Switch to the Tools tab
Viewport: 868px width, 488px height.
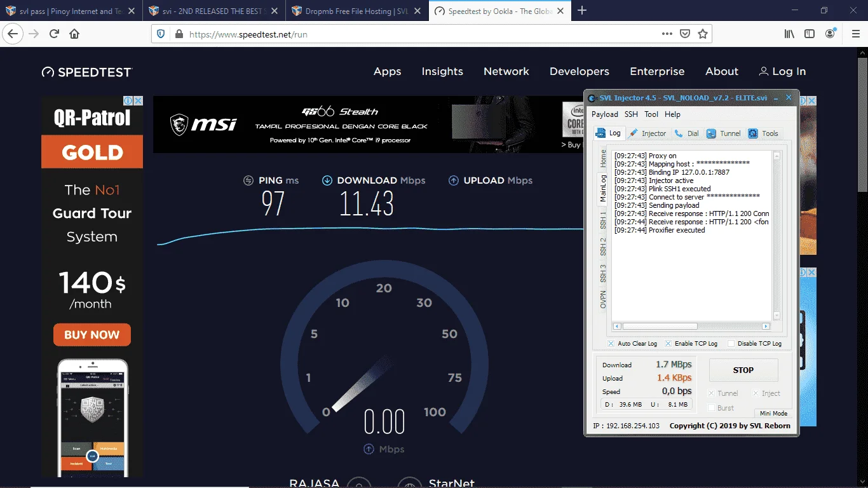pyautogui.click(x=763, y=133)
